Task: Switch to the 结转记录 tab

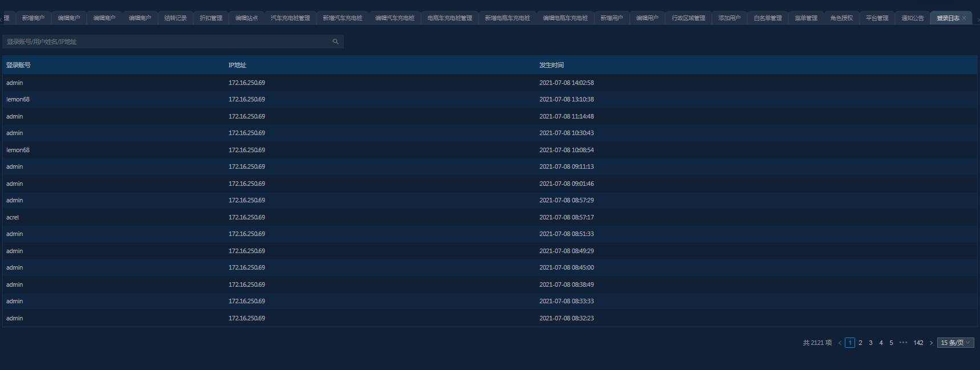Action: (x=175, y=18)
